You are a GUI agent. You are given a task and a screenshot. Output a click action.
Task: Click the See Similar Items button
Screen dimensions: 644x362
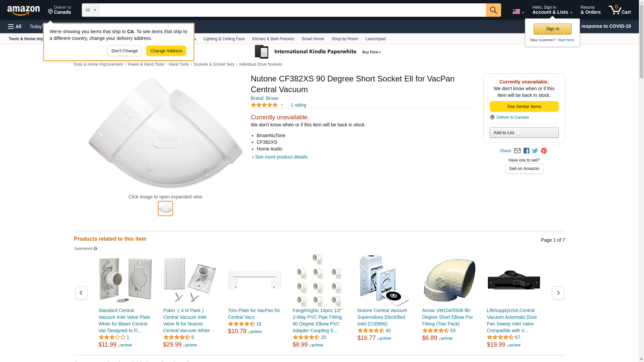pyautogui.click(x=524, y=107)
